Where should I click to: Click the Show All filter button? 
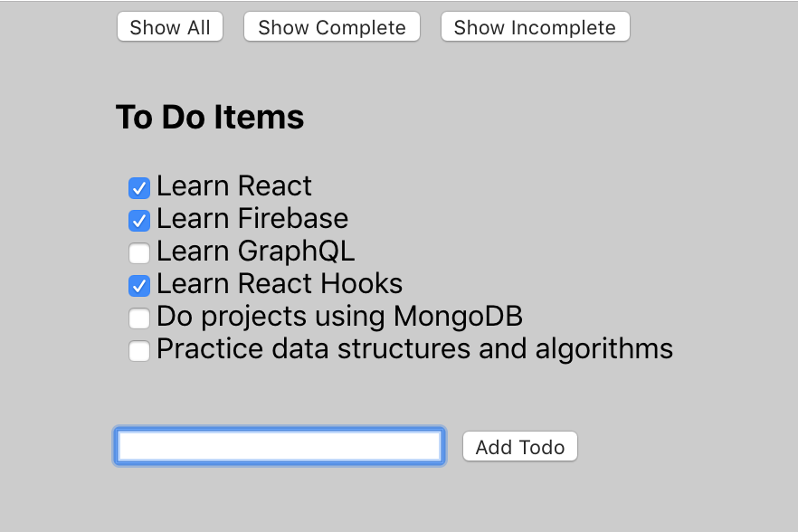tap(170, 27)
